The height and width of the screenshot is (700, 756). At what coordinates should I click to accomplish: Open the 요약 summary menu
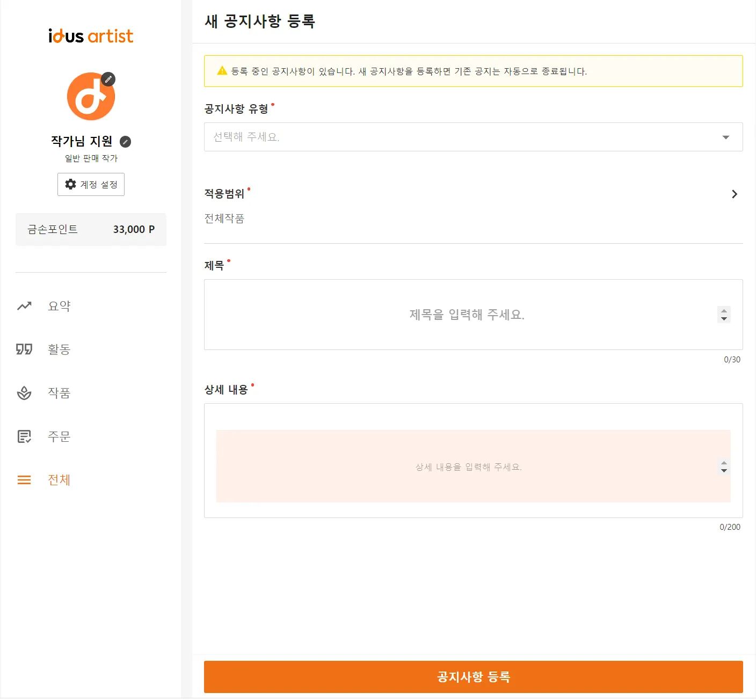pyautogui.click(x=59, y=306)
